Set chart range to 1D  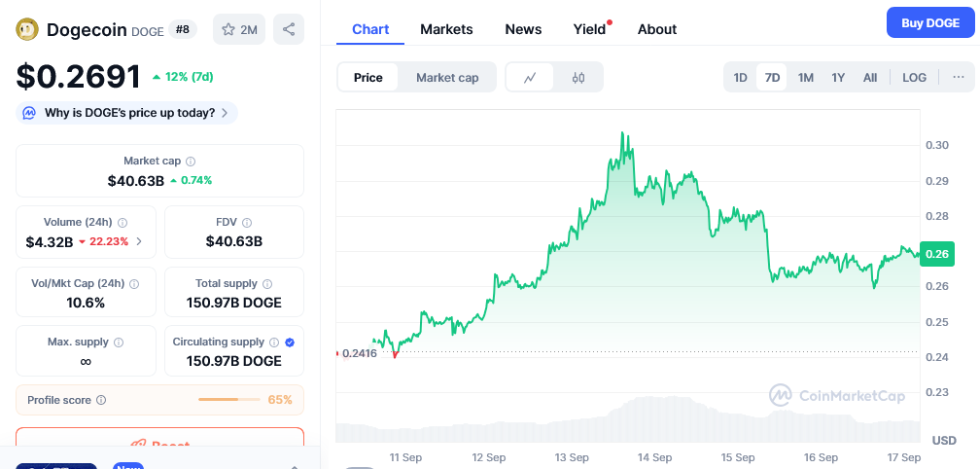click(x=740, y=78)
